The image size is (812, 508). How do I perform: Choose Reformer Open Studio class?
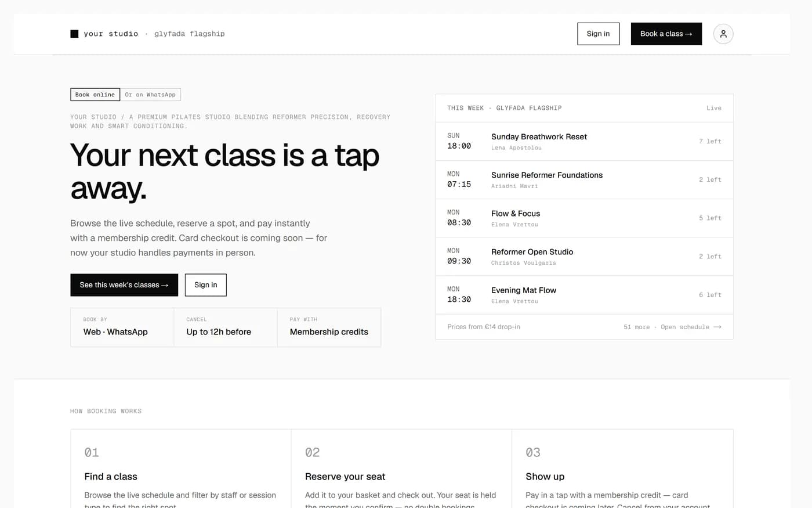coord(584,256)
